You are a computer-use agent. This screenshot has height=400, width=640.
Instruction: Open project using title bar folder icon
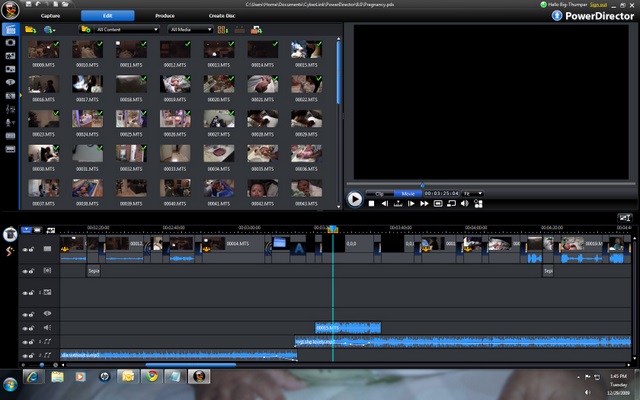pyautogui.click(x=65, y=4)
